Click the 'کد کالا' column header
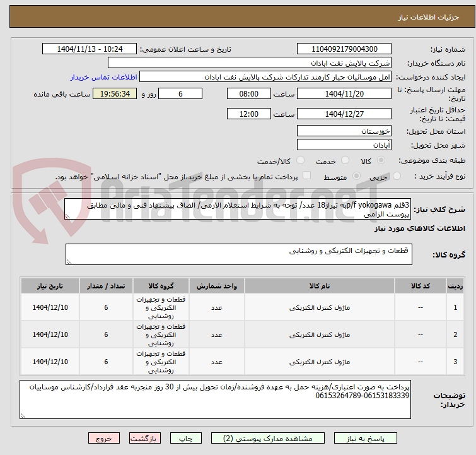The height and width of the screenshot is (455, 476). pos(421,286)
